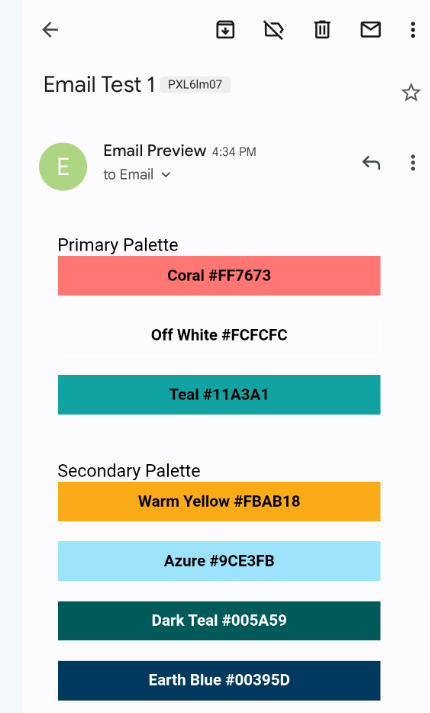
Task: Remove the label using the crossed-out label icon
Action: (274, 30)
